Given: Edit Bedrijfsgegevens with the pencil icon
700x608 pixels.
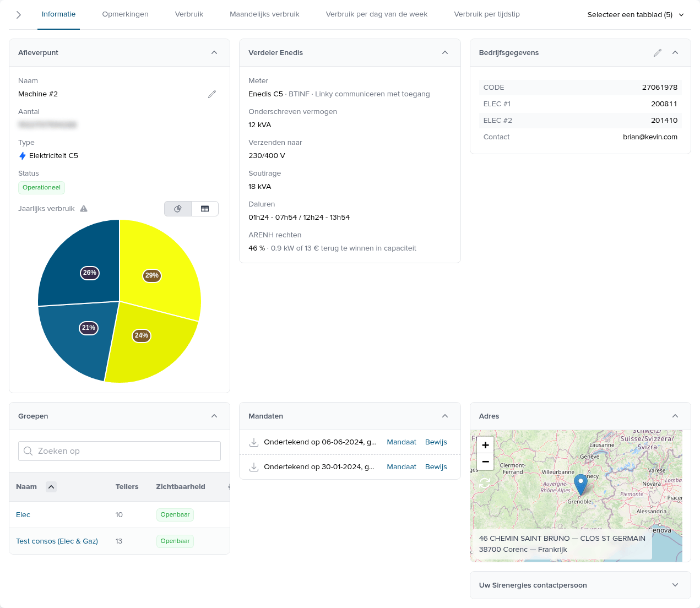Looking at the screenshot, I should click(x=657, y=53).
